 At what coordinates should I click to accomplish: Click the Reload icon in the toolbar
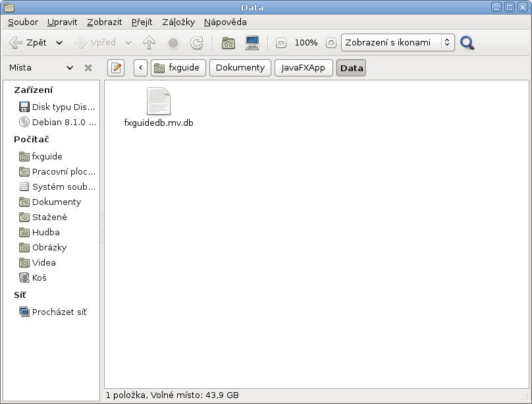coord(197,42)
